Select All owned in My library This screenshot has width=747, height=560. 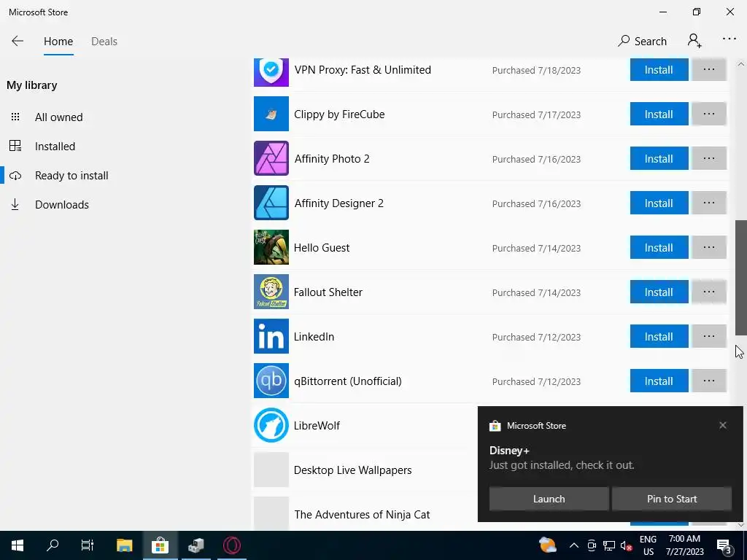pos(58,117)
